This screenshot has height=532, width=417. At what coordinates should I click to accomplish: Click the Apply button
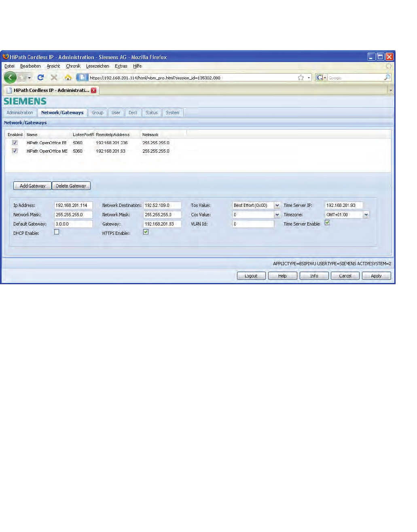click(x=376, y=276)
